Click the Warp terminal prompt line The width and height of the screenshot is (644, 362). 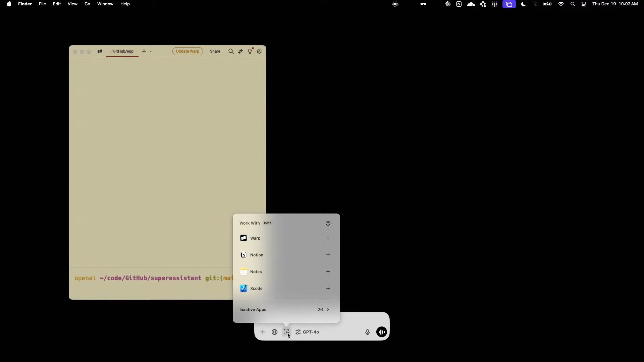(x=153, y=278)
